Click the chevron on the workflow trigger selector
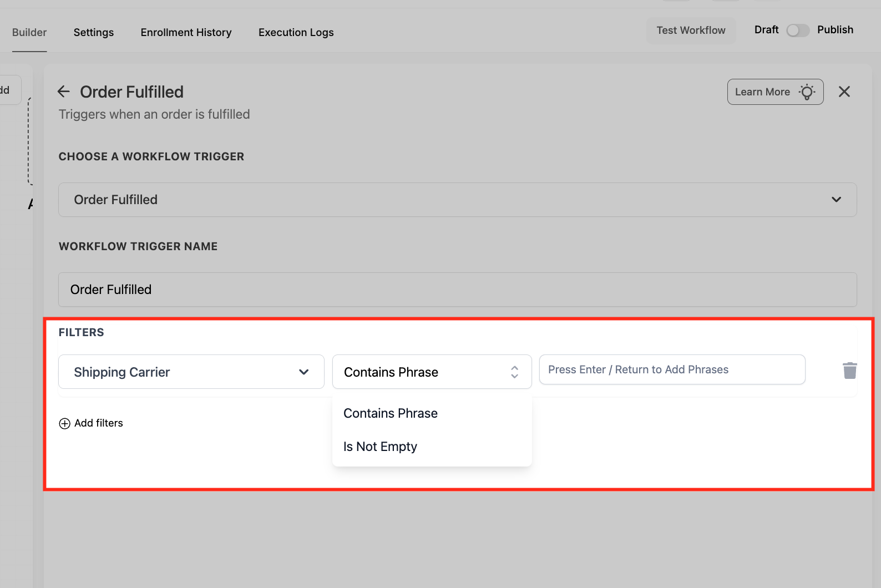Screen dimensions: 881x588 coord(836,200)
